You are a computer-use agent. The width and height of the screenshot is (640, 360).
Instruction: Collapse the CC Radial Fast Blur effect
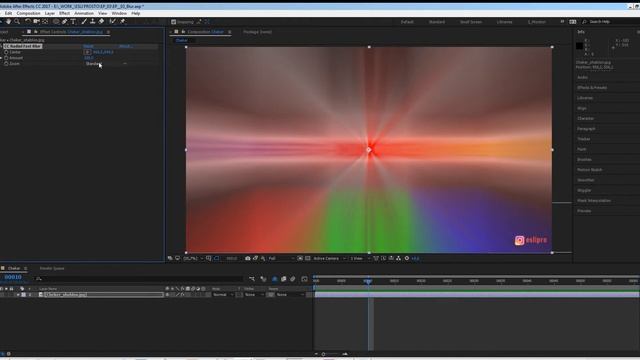(x=1, y=46)
